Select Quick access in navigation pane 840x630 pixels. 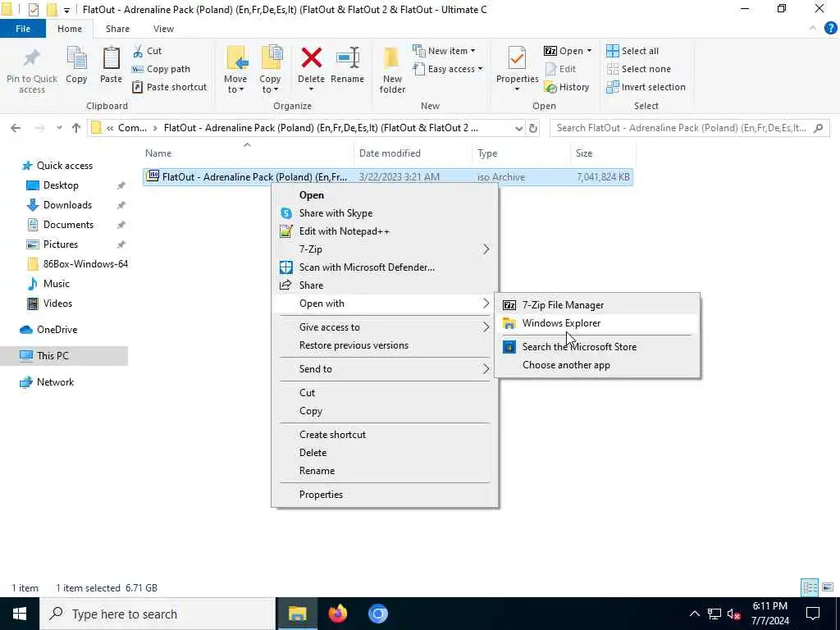pos(64,166)
